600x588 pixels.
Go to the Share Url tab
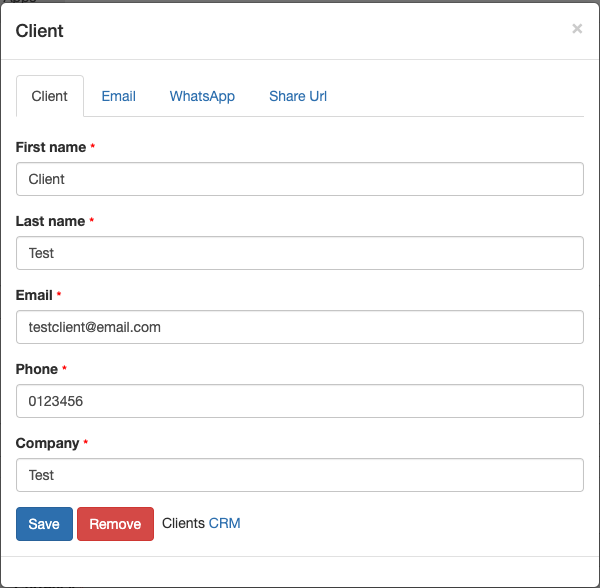[298, 96]
